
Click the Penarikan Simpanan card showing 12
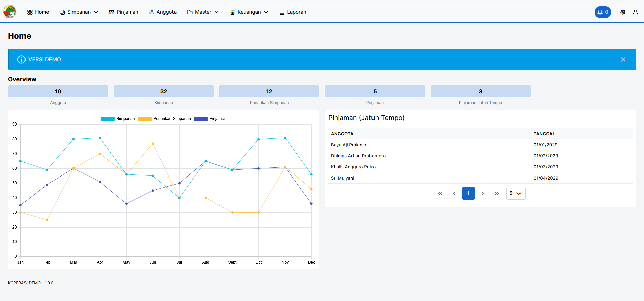tap(269, 91)
